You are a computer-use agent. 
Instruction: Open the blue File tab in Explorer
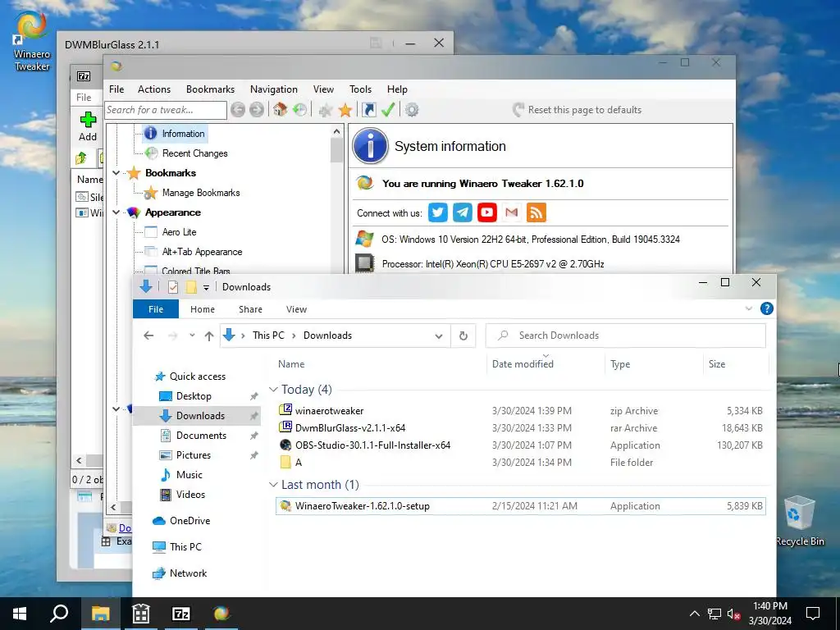click(156, 309)
